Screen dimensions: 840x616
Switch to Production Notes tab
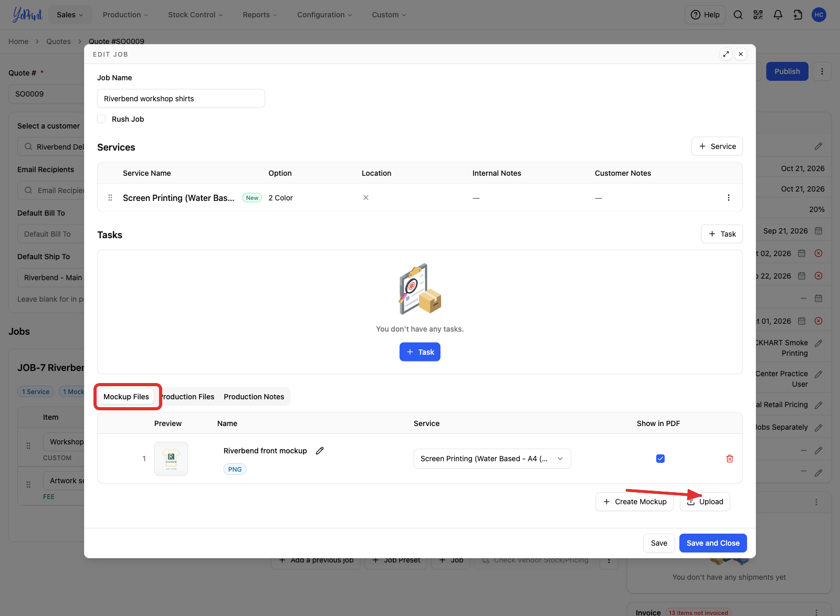coord(254,397)
